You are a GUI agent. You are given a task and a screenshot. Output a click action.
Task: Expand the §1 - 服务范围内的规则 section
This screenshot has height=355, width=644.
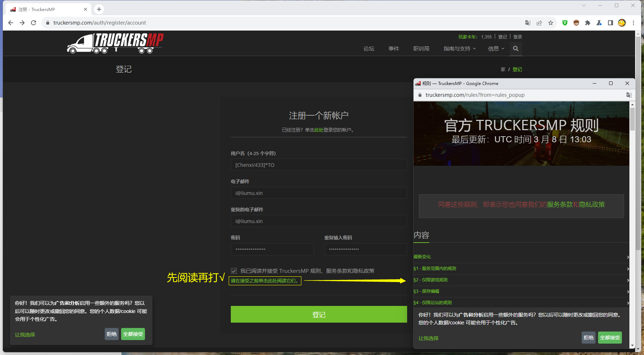[x=521, y=269]
